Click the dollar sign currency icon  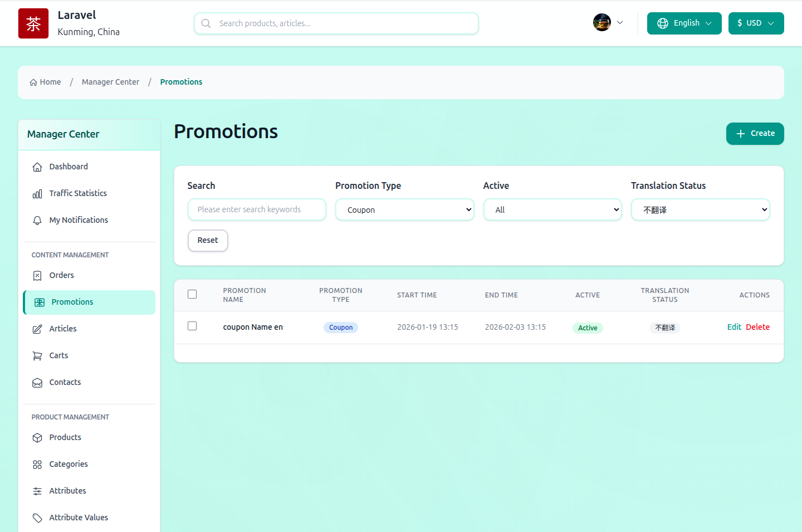[740, 23]
